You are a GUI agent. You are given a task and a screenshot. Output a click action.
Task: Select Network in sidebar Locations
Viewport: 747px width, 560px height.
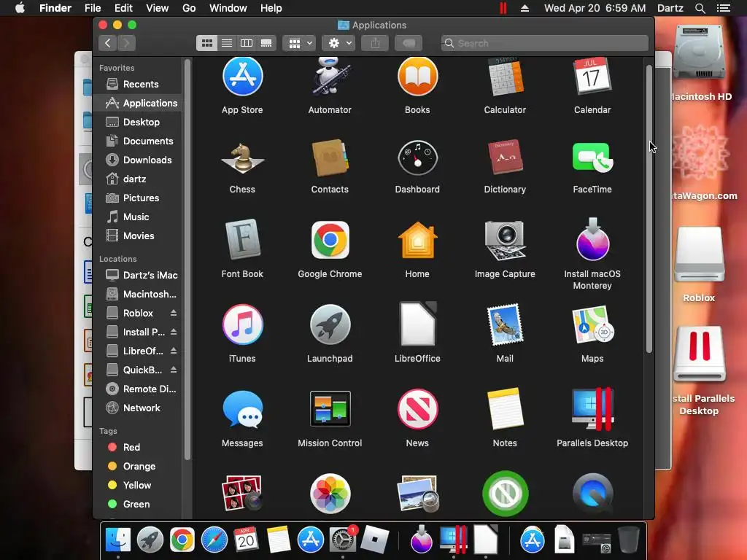(138, 408)
